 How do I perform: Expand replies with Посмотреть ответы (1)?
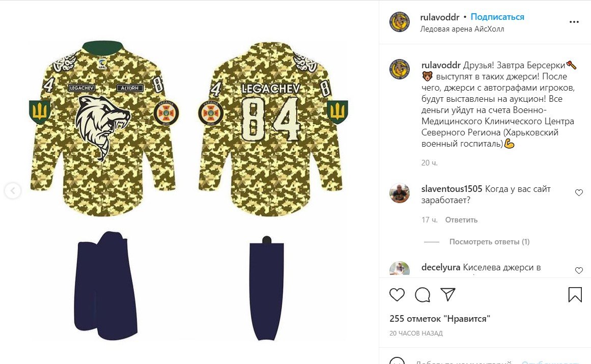pyautogui.click(x=489, y=241)
